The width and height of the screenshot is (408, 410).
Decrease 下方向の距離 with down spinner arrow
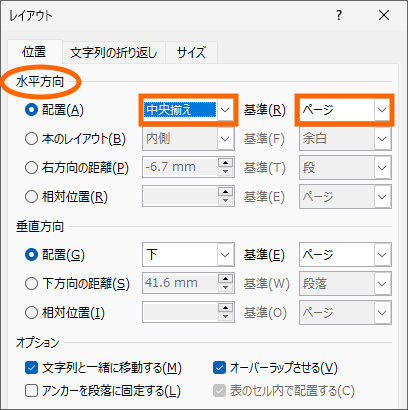(x=226, y=288)
